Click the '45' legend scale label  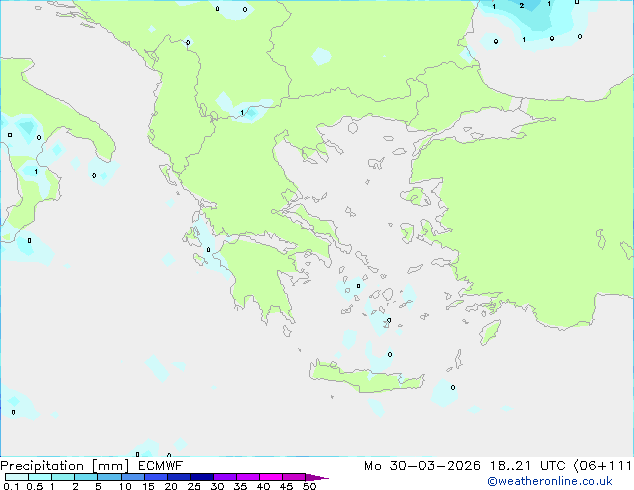(x=286, y=486)
